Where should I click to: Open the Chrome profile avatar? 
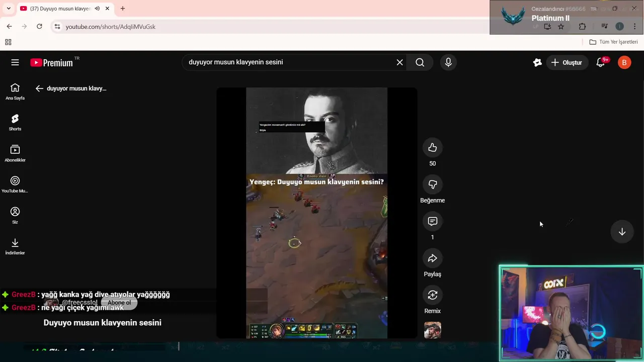[619, 26]
